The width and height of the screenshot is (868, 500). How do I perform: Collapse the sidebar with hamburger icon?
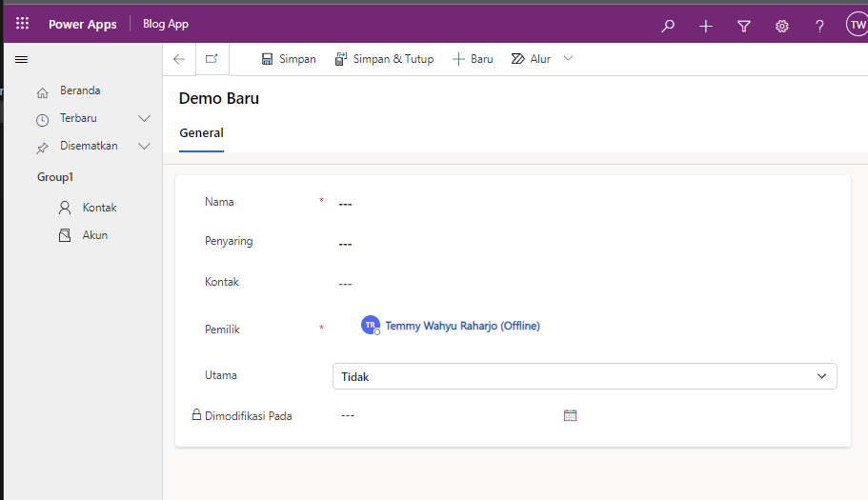[22, 59]
